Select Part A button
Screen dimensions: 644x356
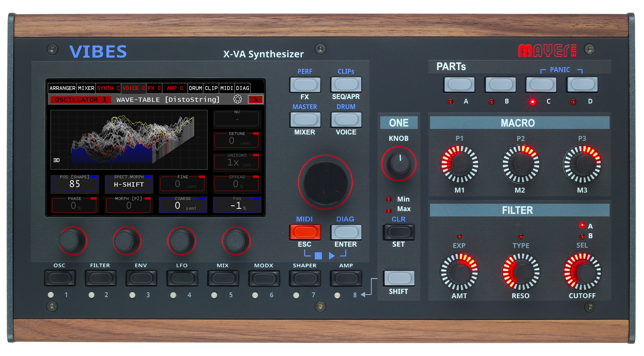click(459, 85)
